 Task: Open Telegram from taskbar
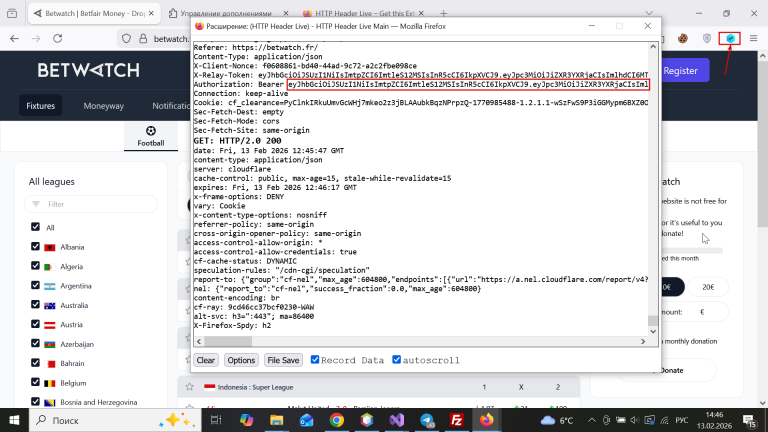point(427,420)
